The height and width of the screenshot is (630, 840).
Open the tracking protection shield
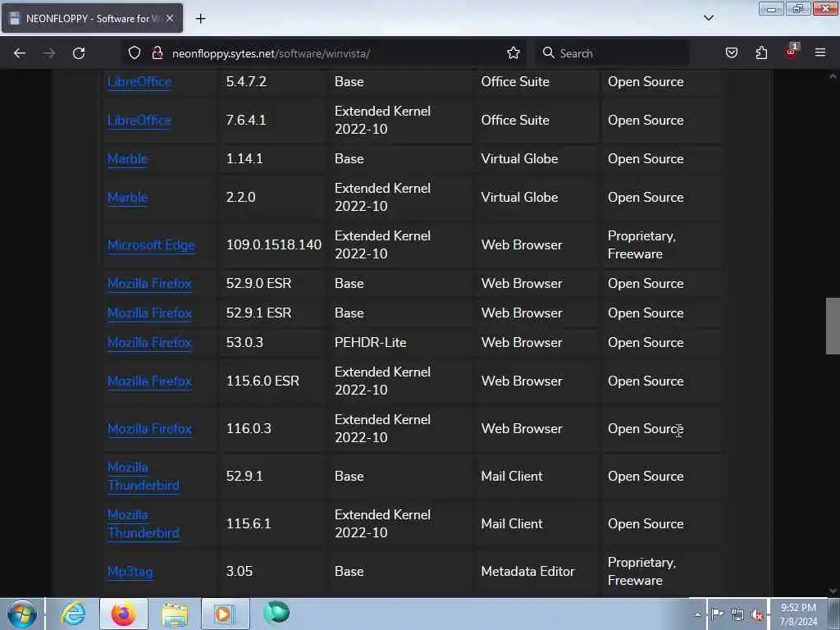coord(135,52)
